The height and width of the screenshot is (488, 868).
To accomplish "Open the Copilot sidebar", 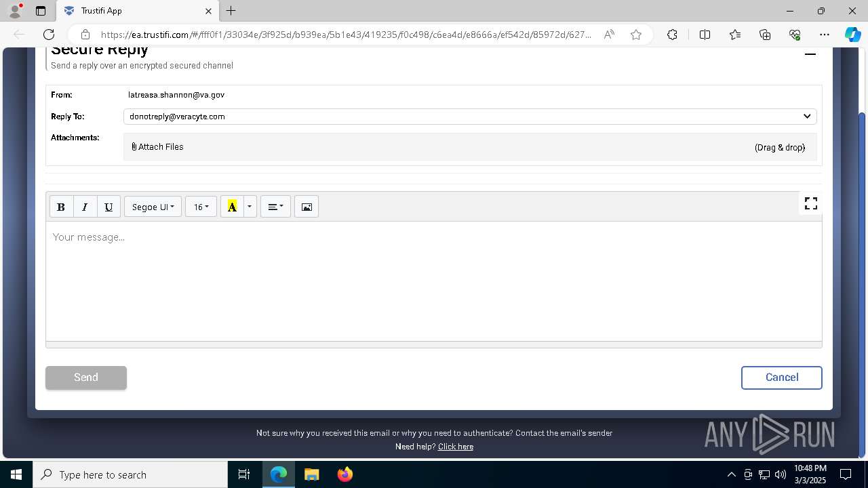I will click(852, 35).
